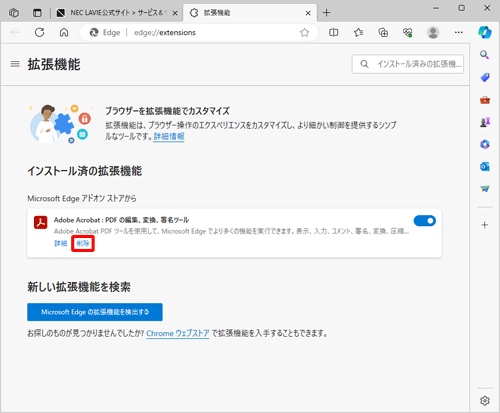Open the sidebar shopping tag icon
The height and width of the screenshot is (413, 500).
[485, 77]
